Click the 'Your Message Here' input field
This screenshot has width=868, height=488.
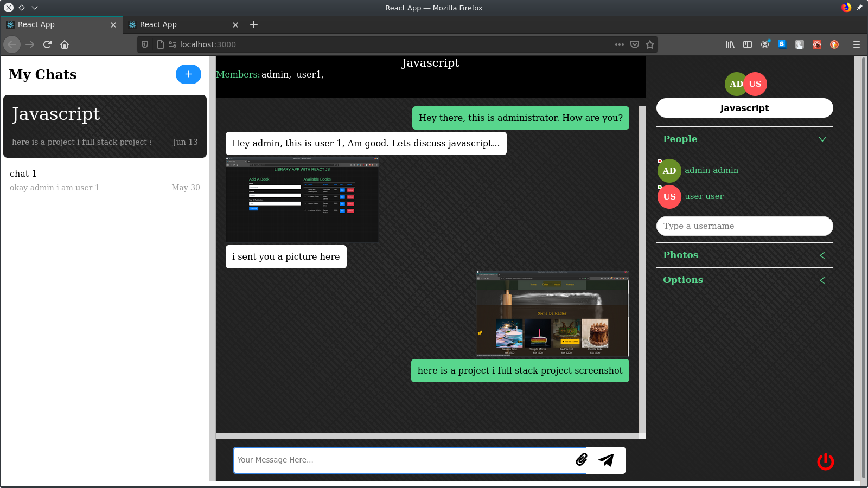pyautogui.click(x=380, y=460)
